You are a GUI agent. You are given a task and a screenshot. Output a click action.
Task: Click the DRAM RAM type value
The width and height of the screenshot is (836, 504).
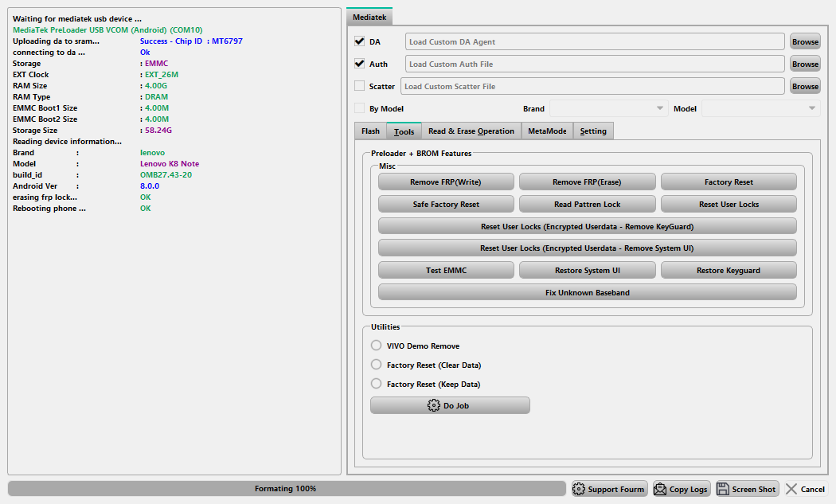(x=156, y=97)
